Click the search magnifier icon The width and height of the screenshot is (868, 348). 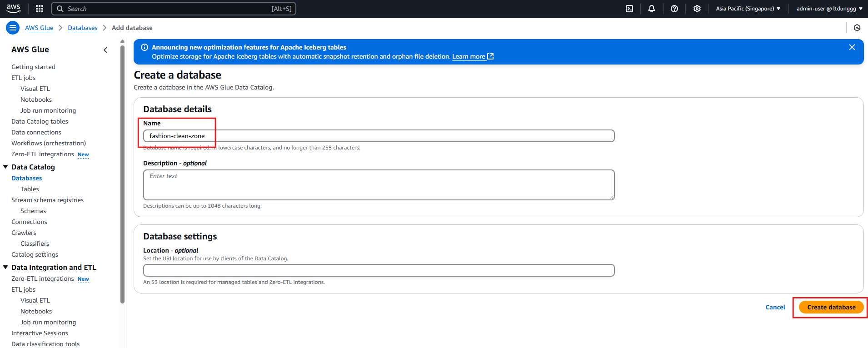pyautogui.click(x=60, y=9)
